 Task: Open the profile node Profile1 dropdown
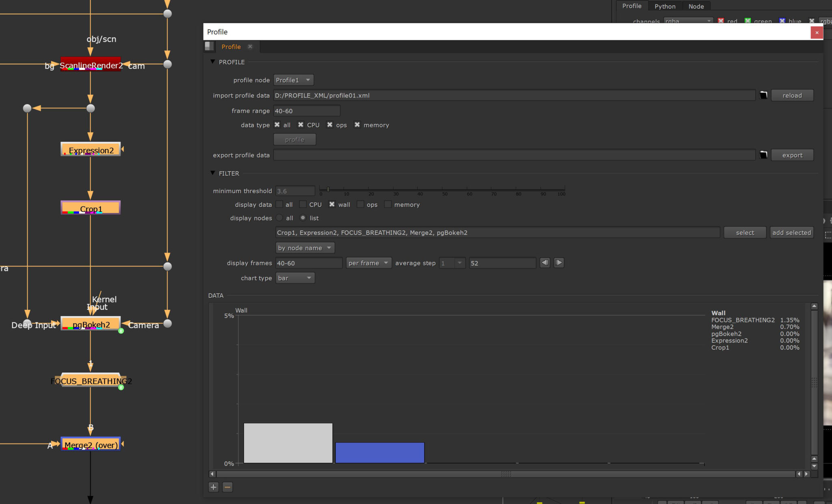[293, 80]
